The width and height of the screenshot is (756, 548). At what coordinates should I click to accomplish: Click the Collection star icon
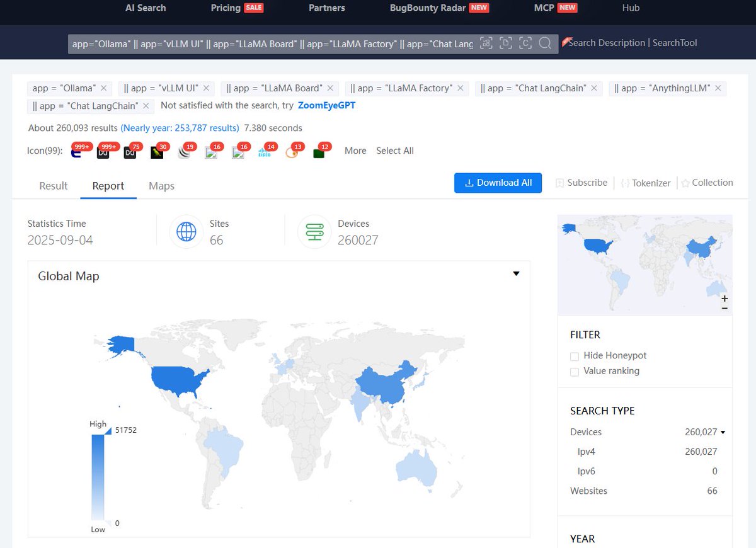pyautogui.click(x=685, y=183)
